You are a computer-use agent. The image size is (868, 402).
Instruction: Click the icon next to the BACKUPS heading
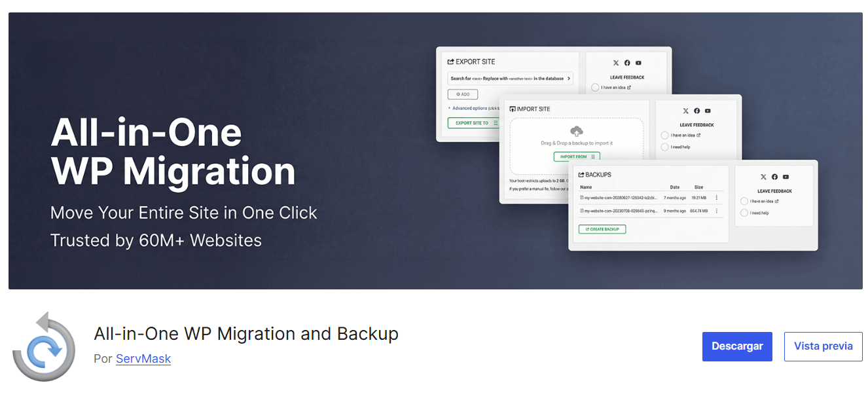tap(581, 175)
